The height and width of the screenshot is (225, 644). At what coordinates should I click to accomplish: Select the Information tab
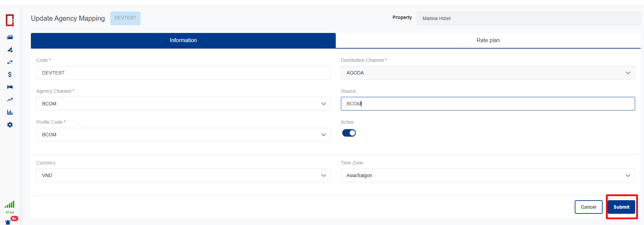tap(183, 40)
